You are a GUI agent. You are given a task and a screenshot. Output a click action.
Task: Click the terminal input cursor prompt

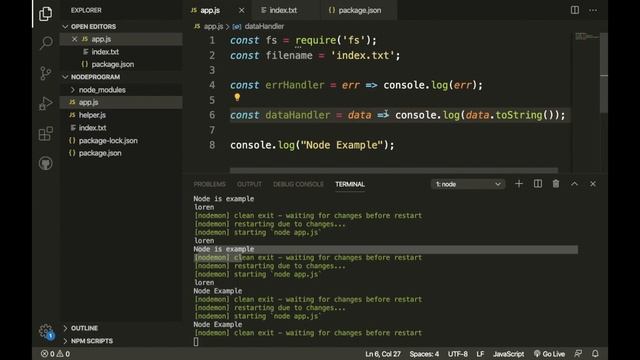point(196,342)
